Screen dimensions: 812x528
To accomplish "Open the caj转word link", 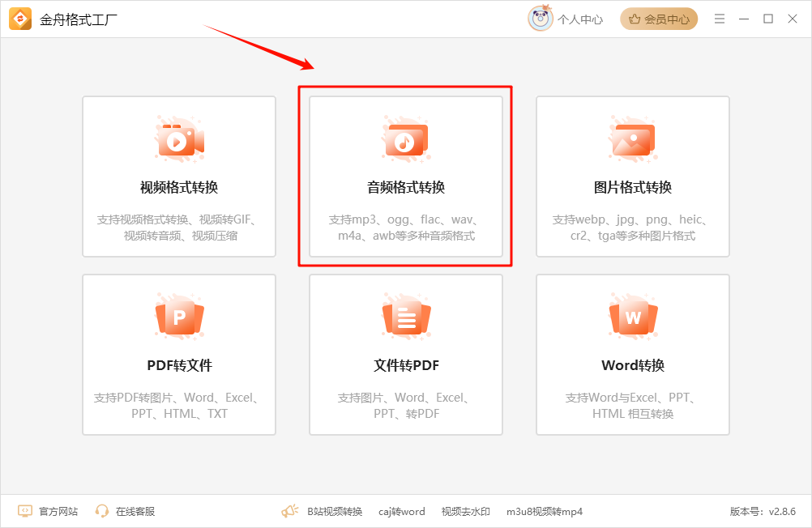I will (x=401, y=512).
